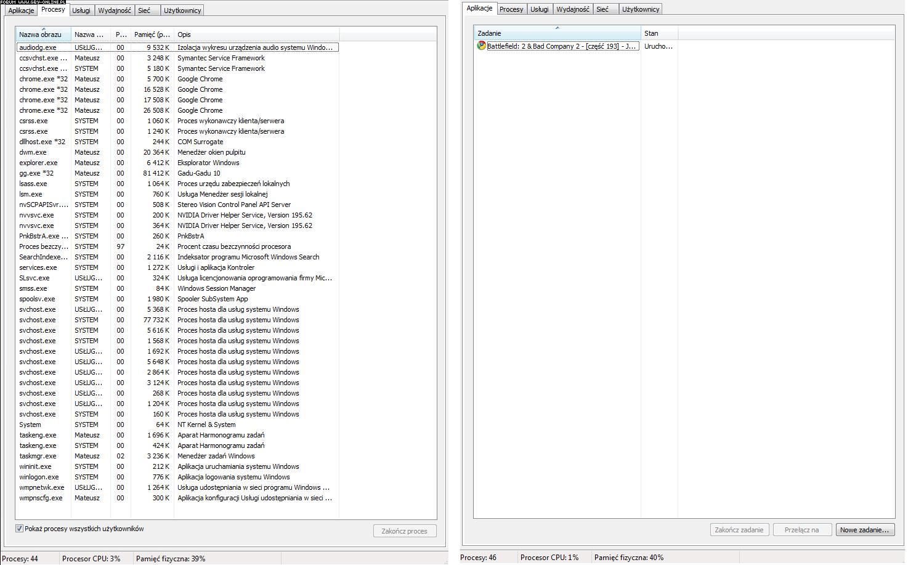The image size is (924, 565).
Task: Select explorer.exe process row
Action: [177, 163]
